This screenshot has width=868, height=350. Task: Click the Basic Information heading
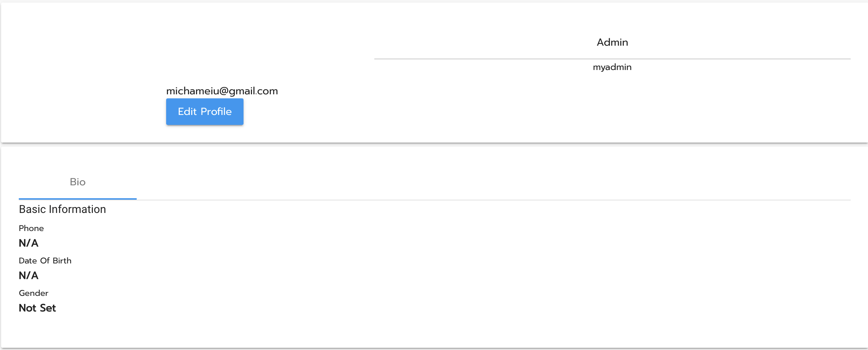(x=62, y=209)
